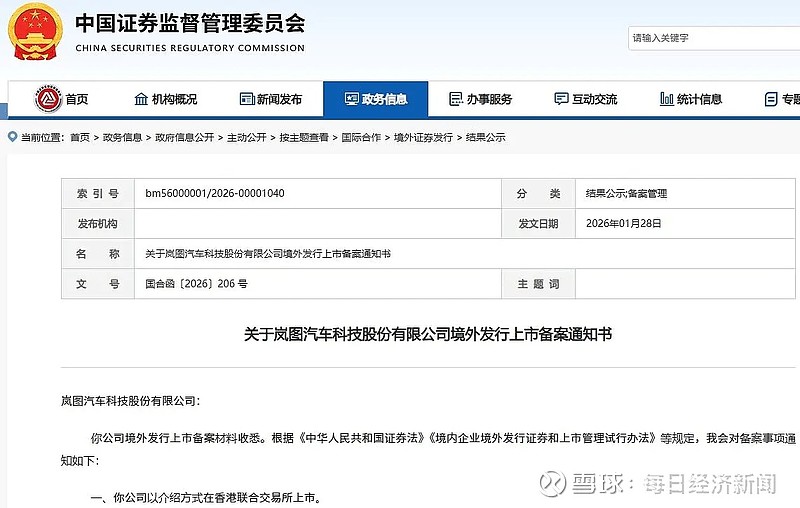
Task: Click the home icon beside 首页
Action: [47, 98]
